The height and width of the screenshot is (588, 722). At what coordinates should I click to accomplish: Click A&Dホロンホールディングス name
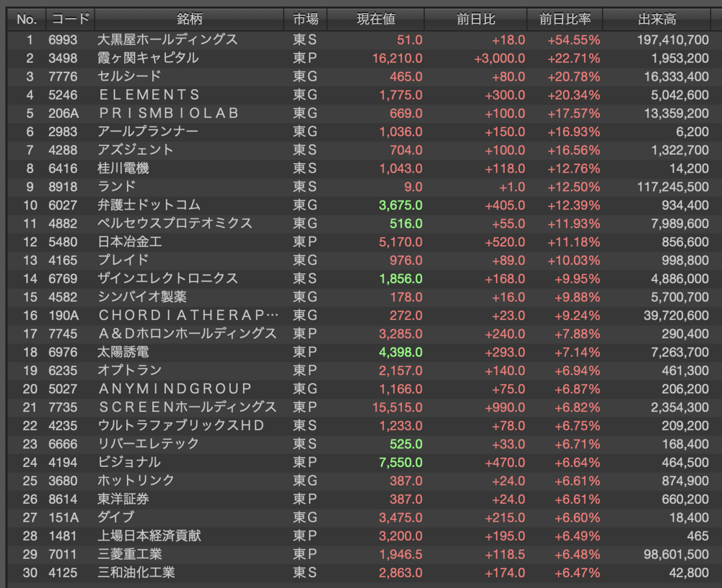click(187, 333)
